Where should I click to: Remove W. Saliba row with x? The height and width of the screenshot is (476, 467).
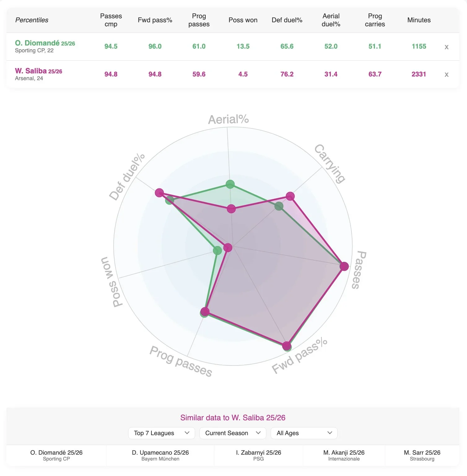pos(446,75)
